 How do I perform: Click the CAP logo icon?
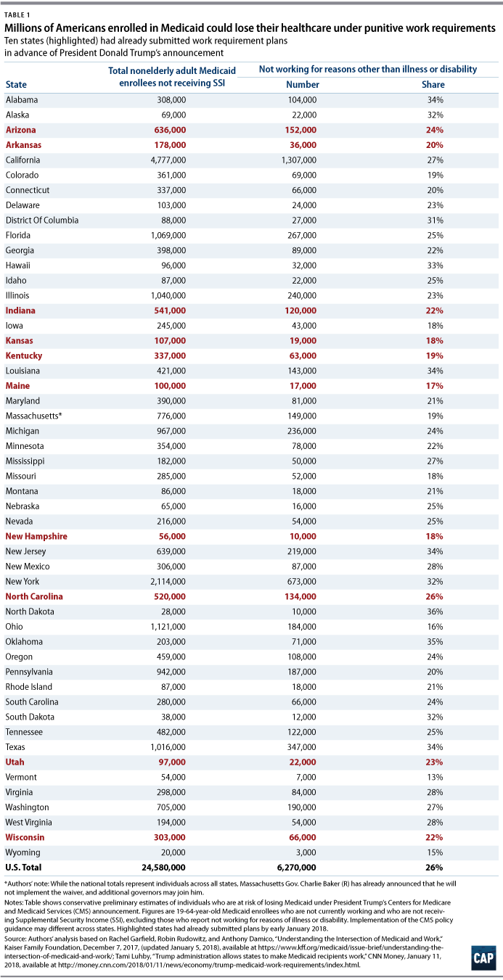[x=480, y=957]
